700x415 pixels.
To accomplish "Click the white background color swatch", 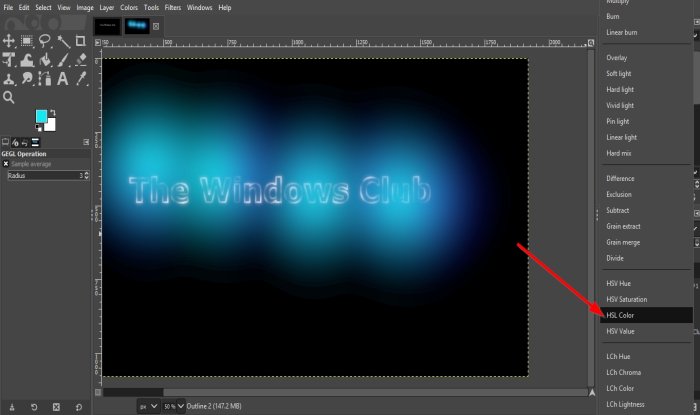I will [51, 125].
